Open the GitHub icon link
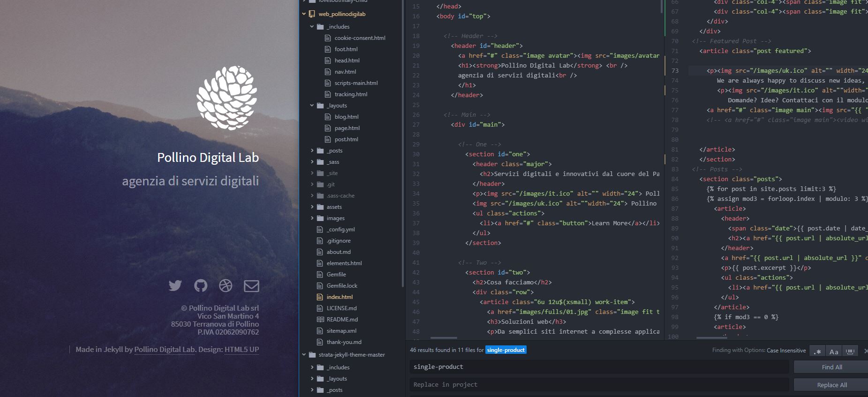The image size is (868, 397). click(201, 286)
